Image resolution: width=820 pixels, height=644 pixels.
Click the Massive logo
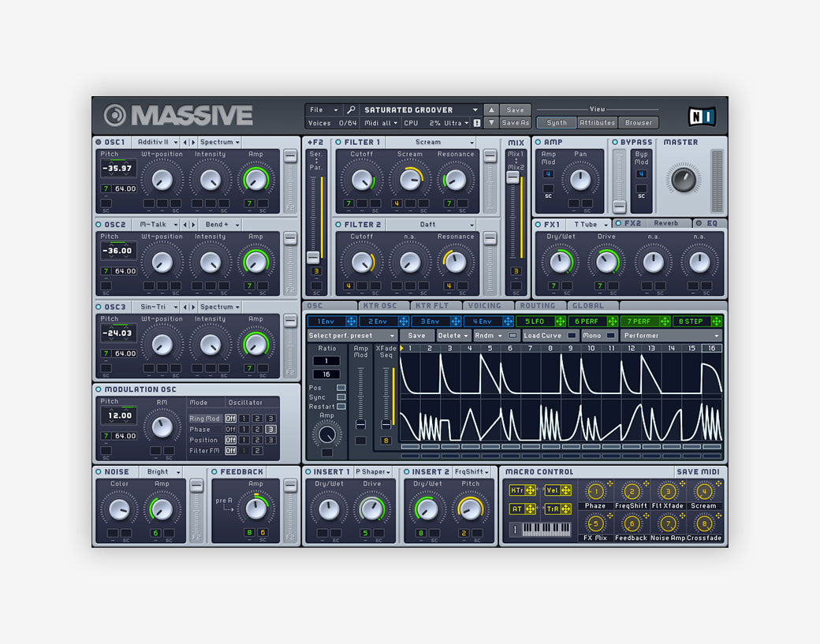tap(178, 116)
